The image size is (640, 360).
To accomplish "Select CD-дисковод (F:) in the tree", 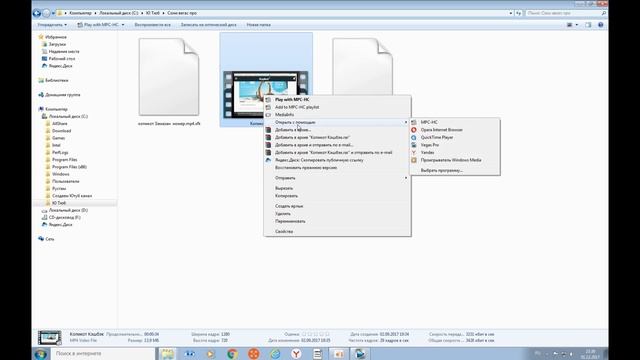I will click(x=64, y=217).
